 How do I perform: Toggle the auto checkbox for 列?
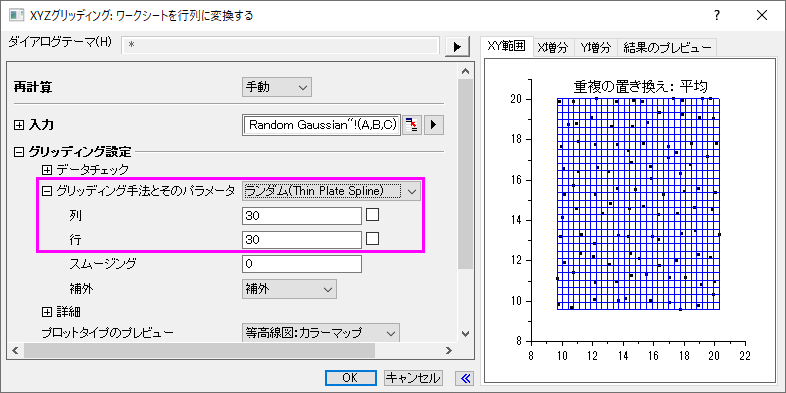click(372, 215)
